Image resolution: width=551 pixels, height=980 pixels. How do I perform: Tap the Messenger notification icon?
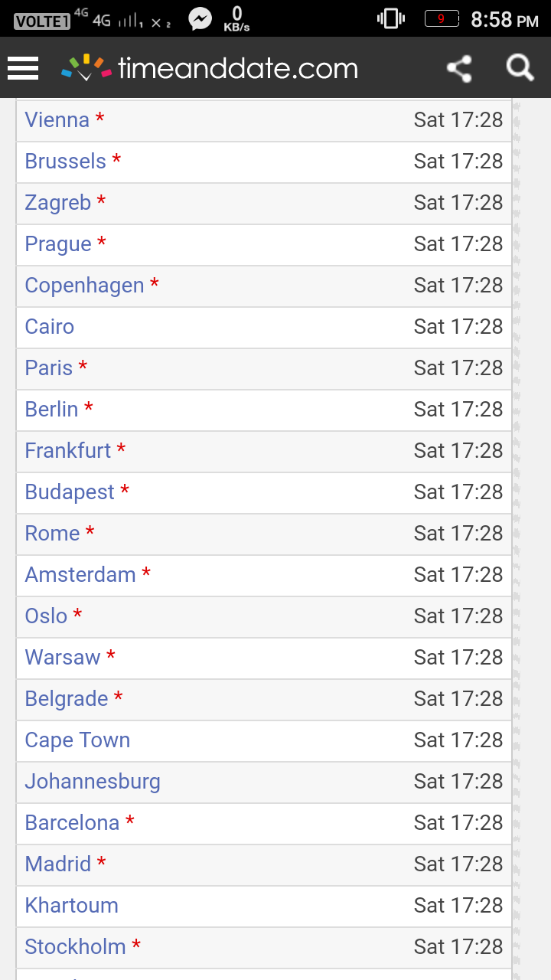[x=201, y=19]
